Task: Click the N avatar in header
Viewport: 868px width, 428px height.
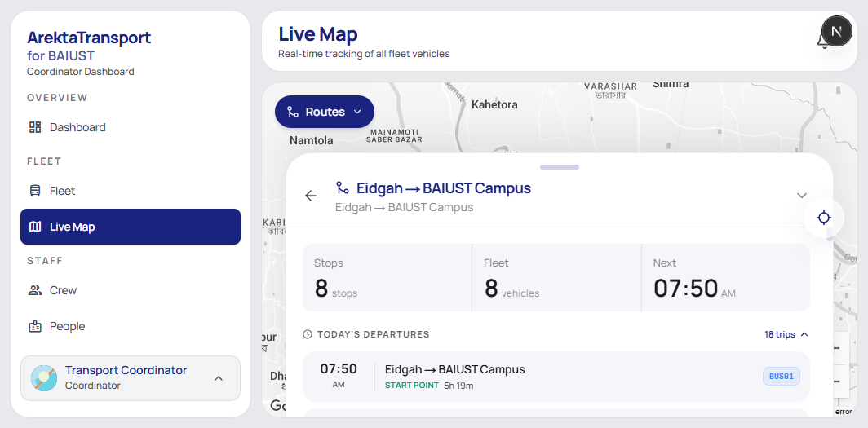Action: click(837, 31)
